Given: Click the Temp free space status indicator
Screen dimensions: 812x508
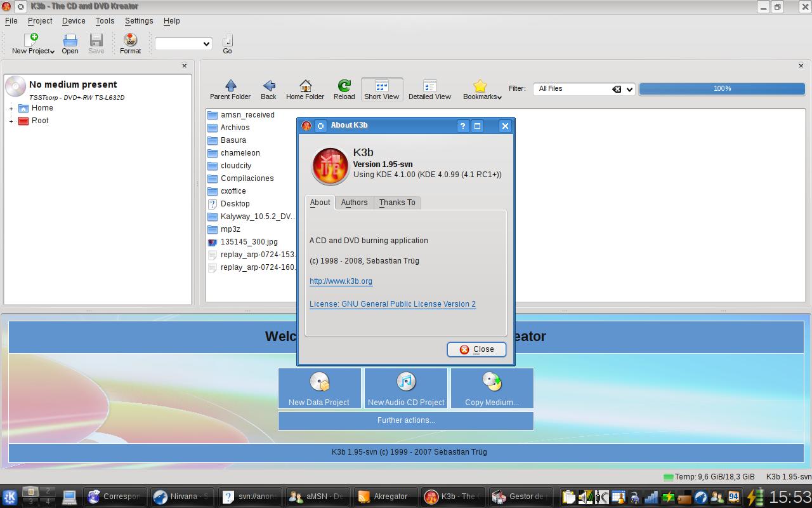Looking at the screenshot, I should coord(709,477).
